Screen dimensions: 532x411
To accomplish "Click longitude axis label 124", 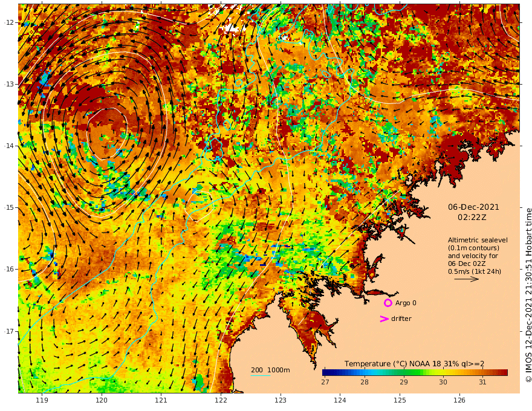I will 340,400.
